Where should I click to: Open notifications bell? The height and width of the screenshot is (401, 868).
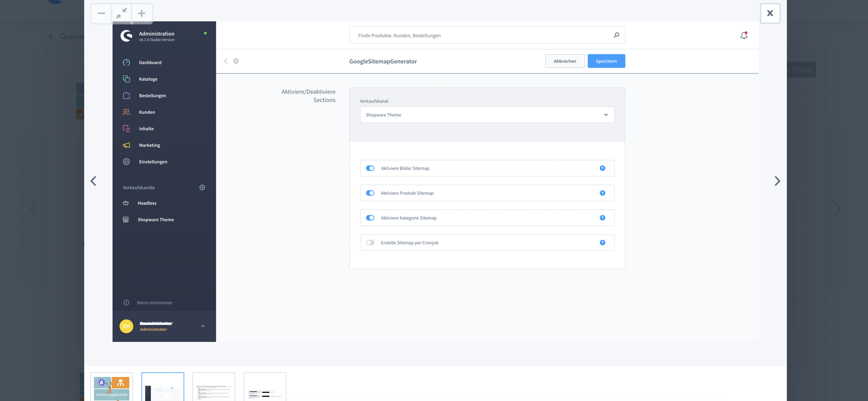coord(744,35)
